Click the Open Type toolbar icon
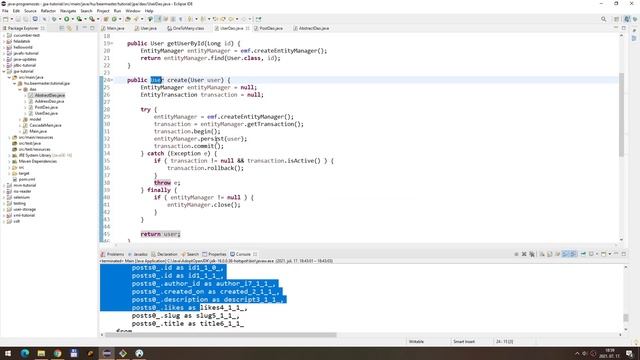640x360 pixels. (128, 19)
